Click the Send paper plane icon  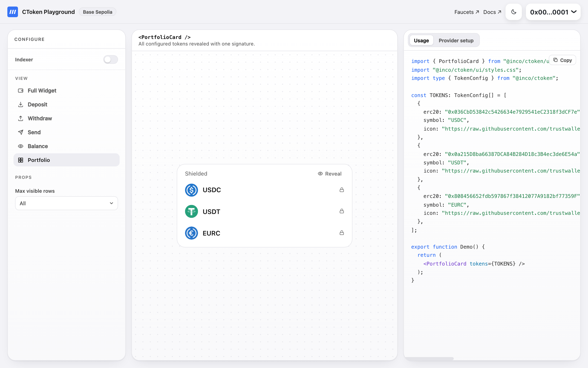tap(21, 132)
